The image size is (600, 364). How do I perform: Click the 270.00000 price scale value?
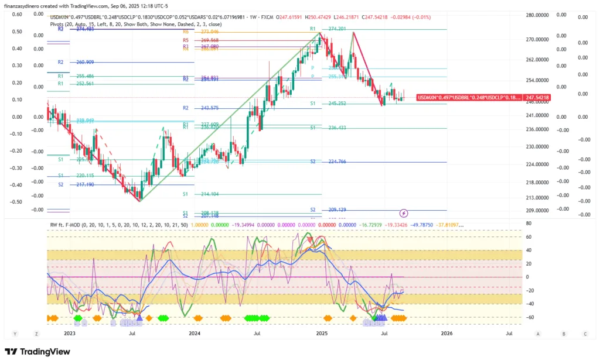[x=537, y=39]
